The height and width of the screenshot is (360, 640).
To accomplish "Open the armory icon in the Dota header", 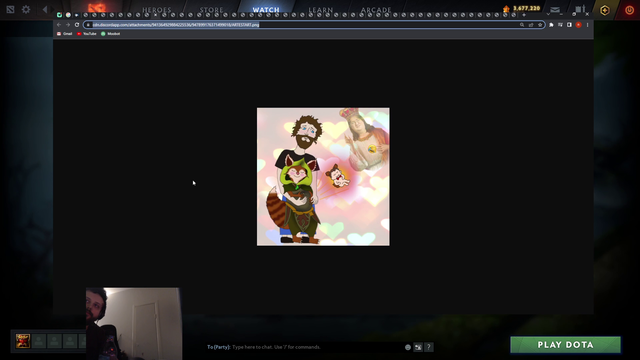I will [580, 9].
